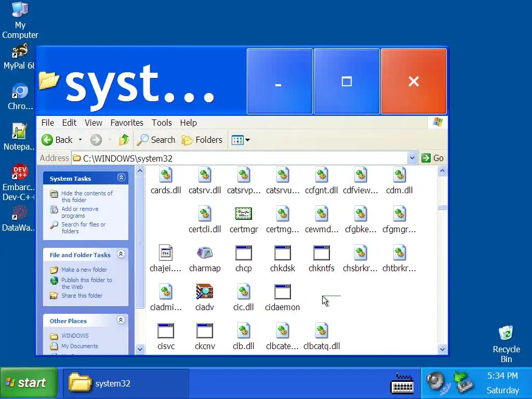The width and height of the screenshot is (532, 399).
Task: Open Search in the toolbar
Action: tap(156, 140)
